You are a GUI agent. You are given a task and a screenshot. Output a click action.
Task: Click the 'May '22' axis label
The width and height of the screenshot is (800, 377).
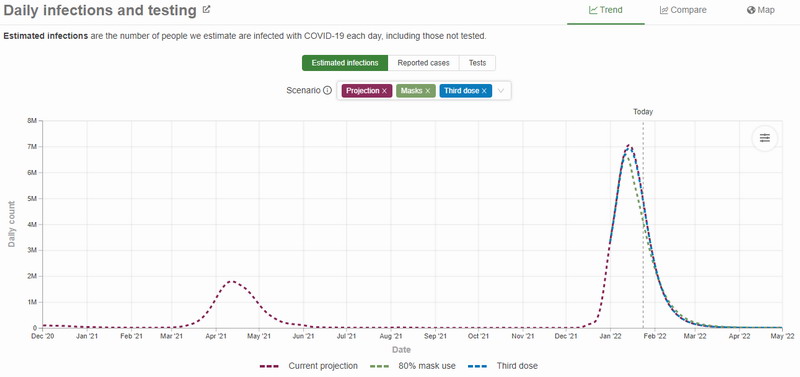[x=783, y=336]
